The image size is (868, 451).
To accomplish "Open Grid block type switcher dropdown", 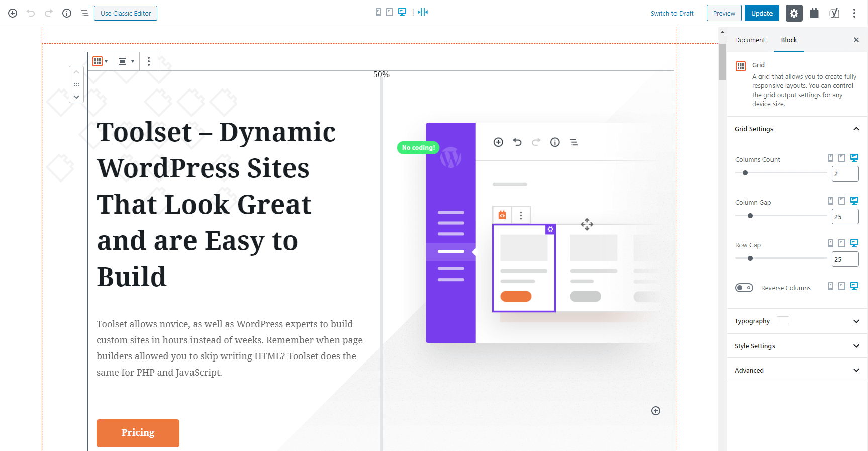I will pyautogui.click(x=100, y=61).
